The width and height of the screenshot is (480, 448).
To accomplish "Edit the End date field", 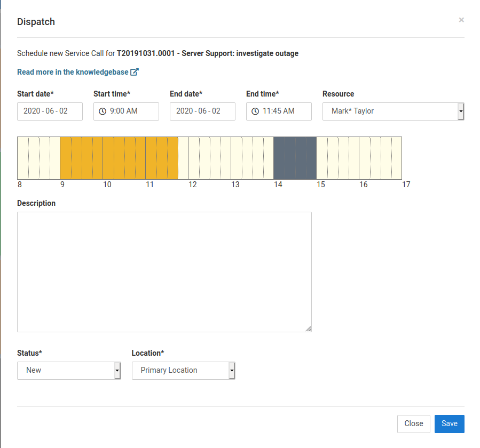I will (x=203, y=111).
